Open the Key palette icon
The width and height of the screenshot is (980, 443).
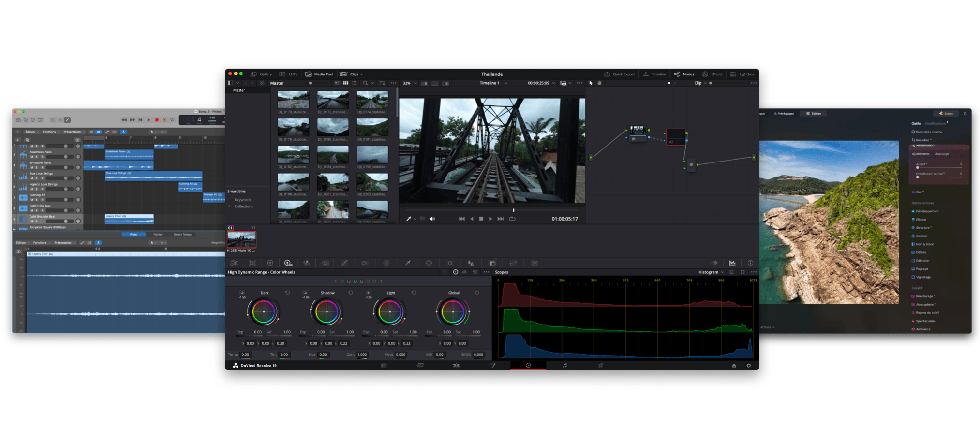492,263
